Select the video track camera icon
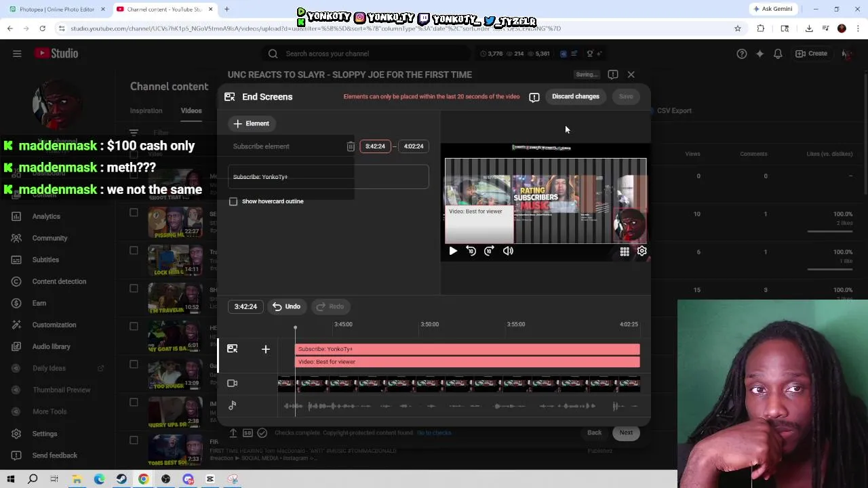The width and height of the screenshot is (868, 488). [x=233, y=384]
